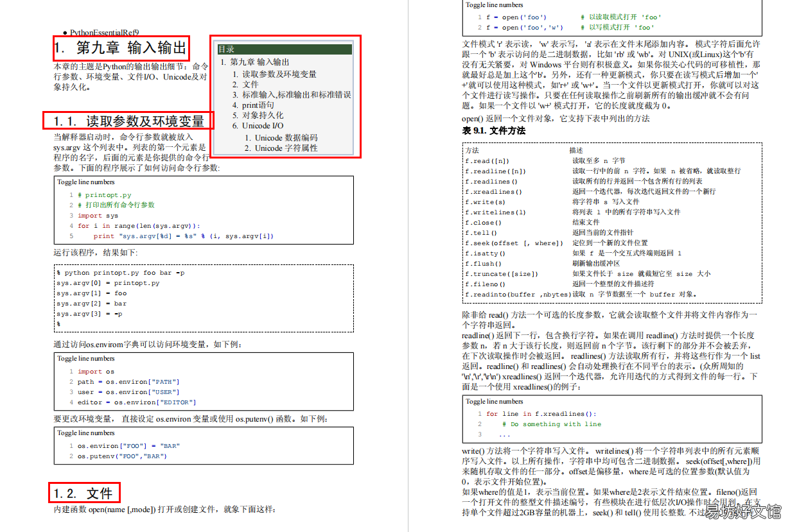The width and height of the screenshot is (799, 532).
Task: Select the f.readline([n]) table cell
Action: pos(495,171)
